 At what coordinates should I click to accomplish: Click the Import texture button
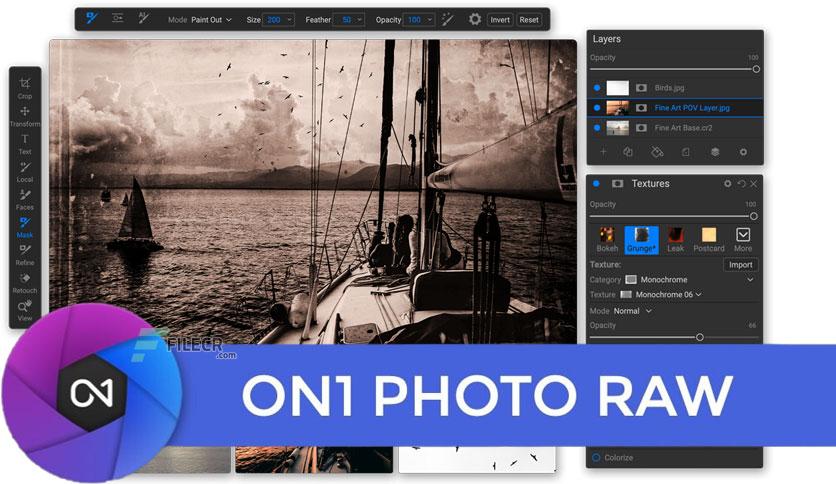[741, 264]
